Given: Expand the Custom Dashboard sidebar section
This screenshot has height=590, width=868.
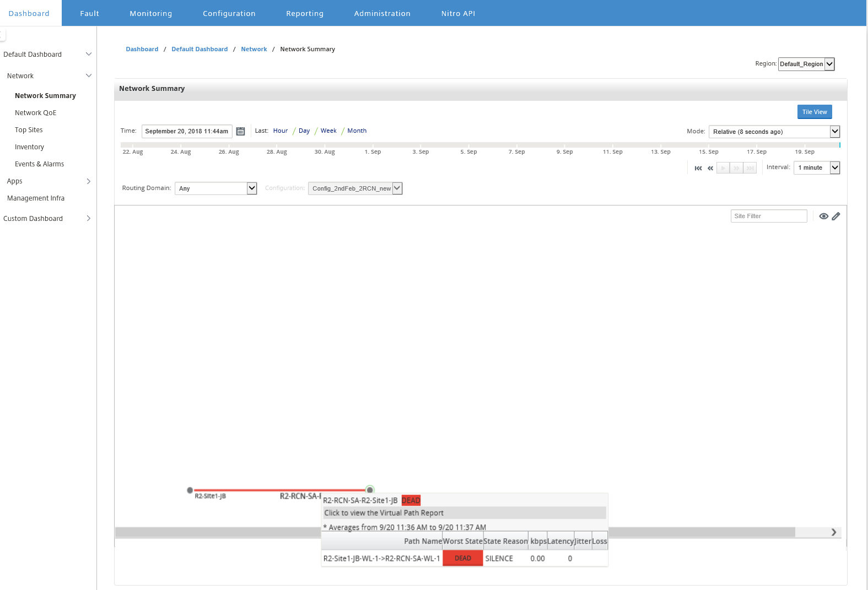Looking at the screenshot, I should coord(89,219).
